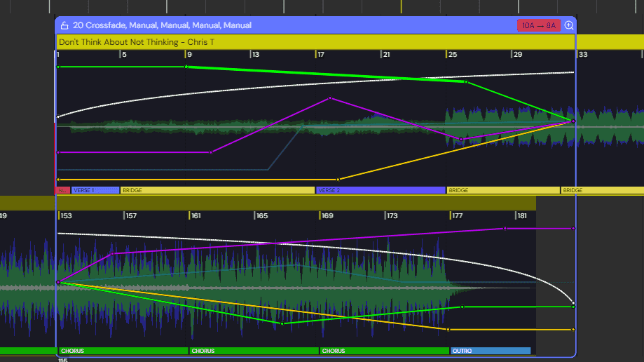Select the BRIDGE segment following VERSE 1

point(217,190)
